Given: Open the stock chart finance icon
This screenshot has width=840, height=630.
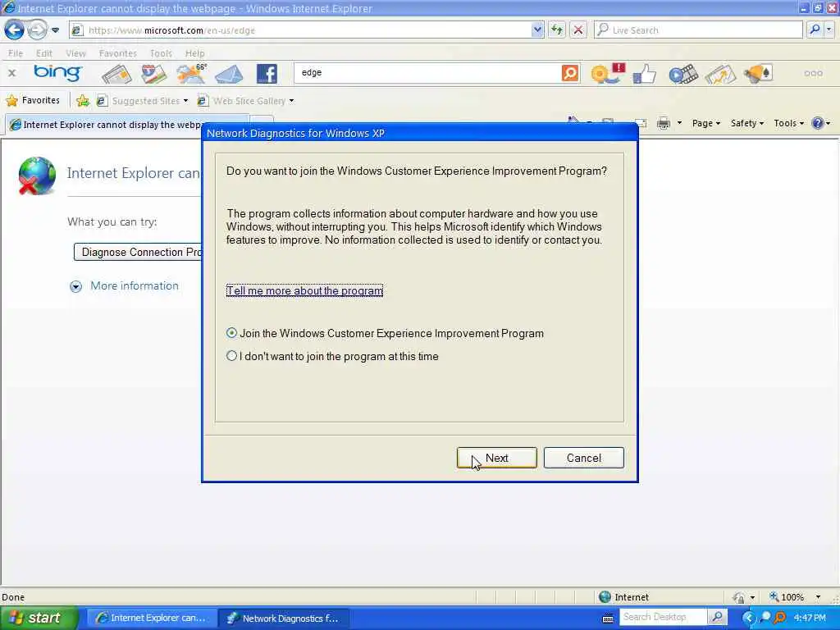Looking at the screenshot, I should pyautogui.click(x=720, y=75).
